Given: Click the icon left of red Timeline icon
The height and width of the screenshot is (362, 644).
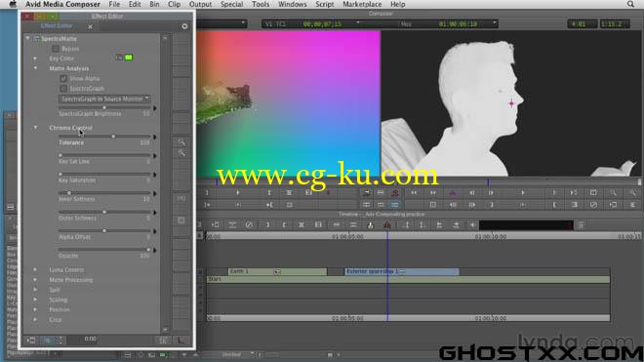Looking at the screenshot, I should coord(370,224).
